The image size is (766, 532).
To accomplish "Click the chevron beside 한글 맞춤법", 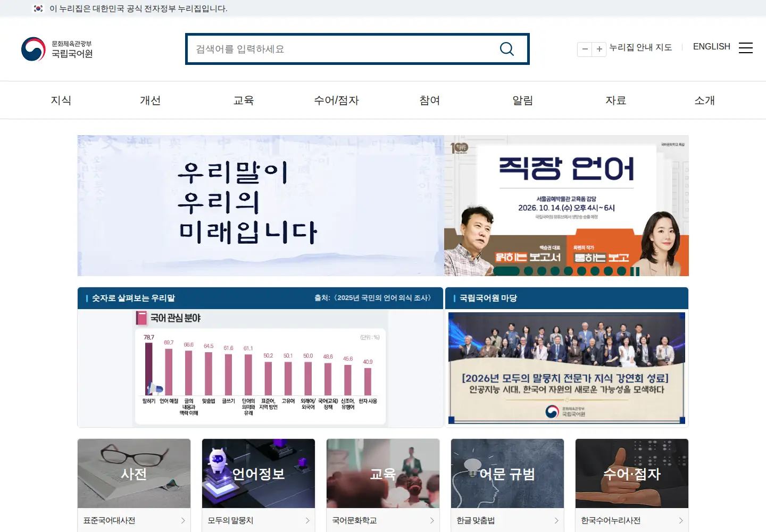I will tap(556, 521).
